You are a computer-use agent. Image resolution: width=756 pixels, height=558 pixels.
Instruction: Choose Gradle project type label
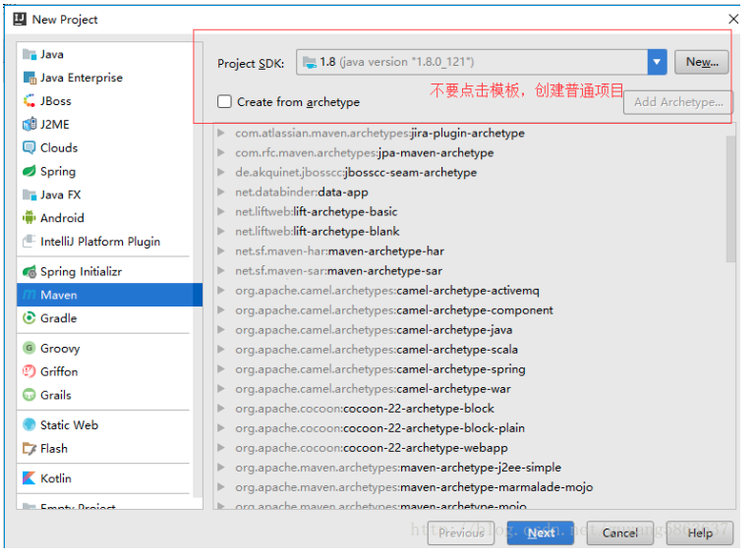tap(59, 318)
